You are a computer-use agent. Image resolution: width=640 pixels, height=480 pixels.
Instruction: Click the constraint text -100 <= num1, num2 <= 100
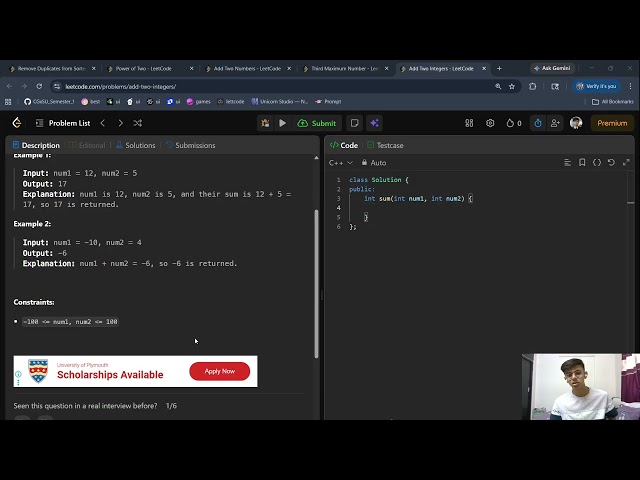70,322
